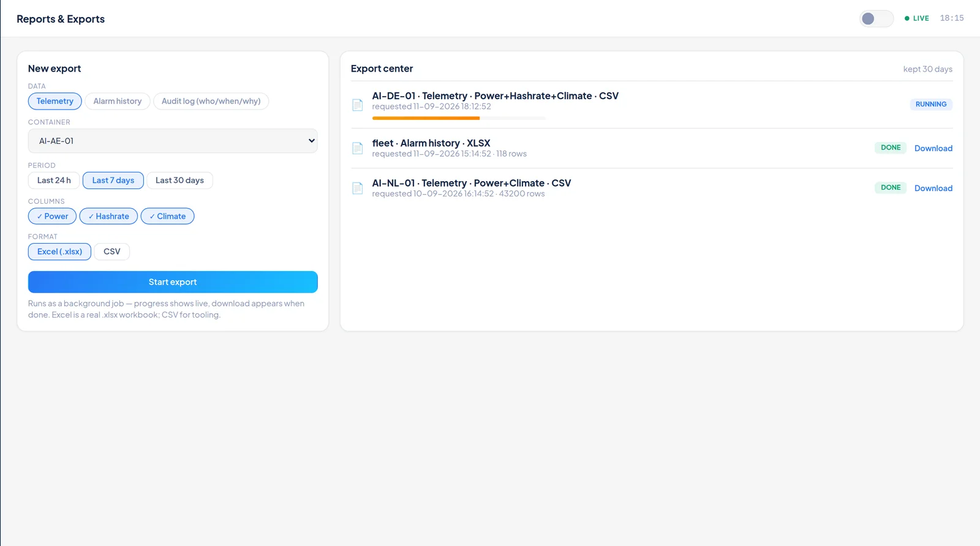The image size is (980, 546).
Task: Click the AI-DE-01 Telemetry export title
Action: pos(496,96)
